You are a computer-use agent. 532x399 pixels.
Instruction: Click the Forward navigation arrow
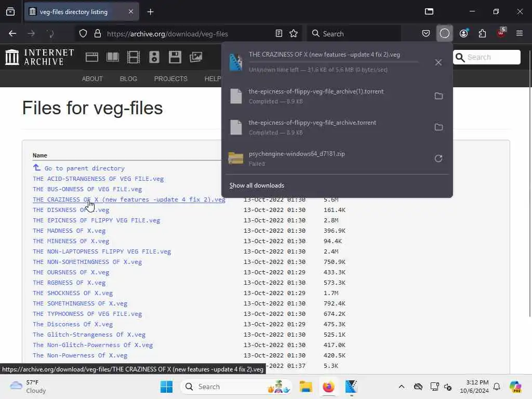pyautogui.click(x=31, y=34)
